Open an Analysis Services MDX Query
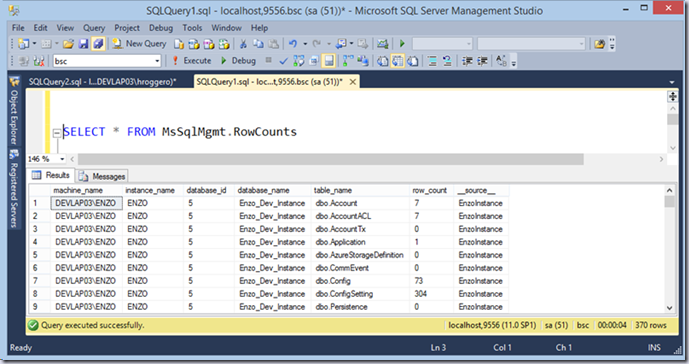 coord(194,44)
